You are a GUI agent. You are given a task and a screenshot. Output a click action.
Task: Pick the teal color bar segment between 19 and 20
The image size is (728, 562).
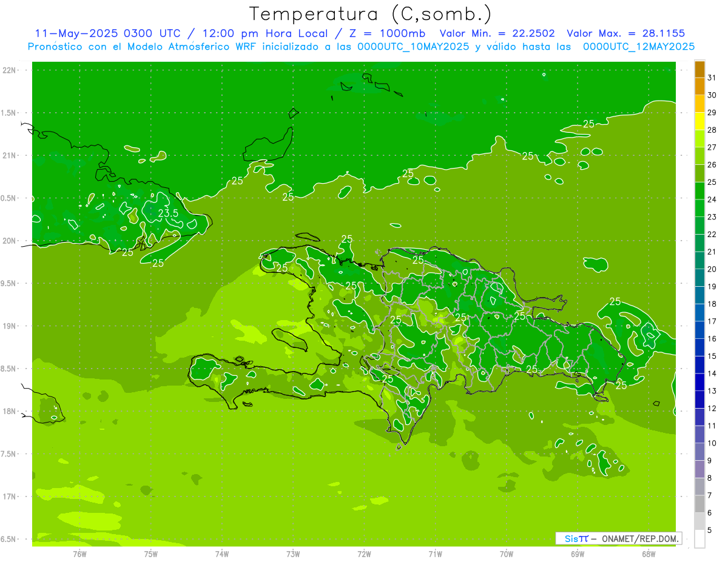tap(699, 278)
